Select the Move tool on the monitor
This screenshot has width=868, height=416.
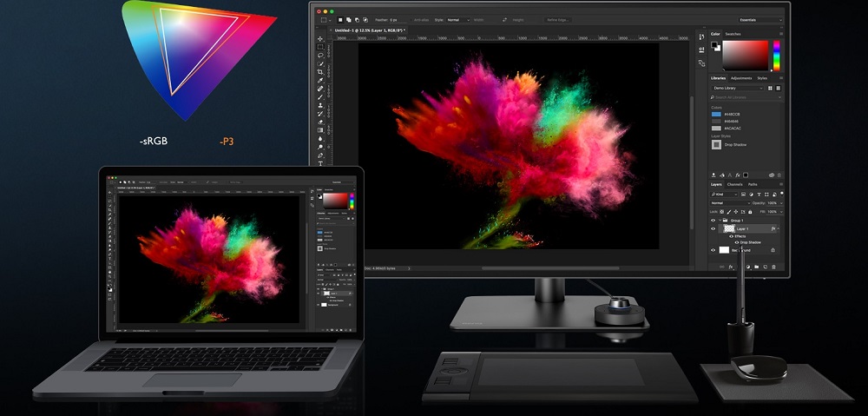click(x=321, y=39)
